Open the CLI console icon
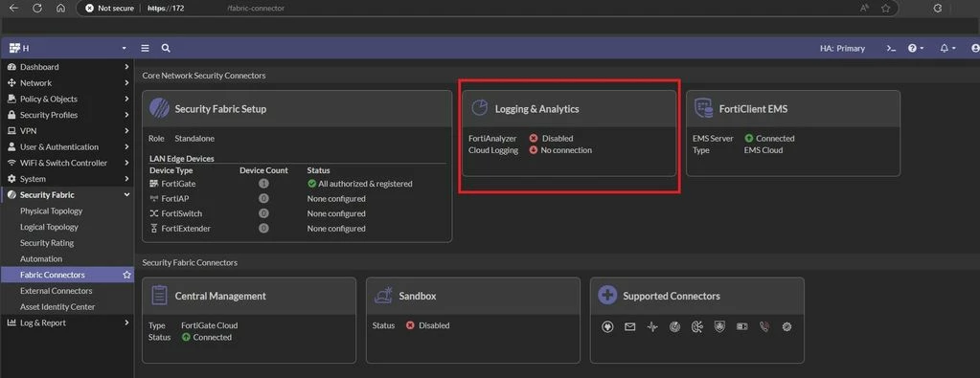This screenshot has width=980, height=378. pyautogui.click(x=892, y=48)
